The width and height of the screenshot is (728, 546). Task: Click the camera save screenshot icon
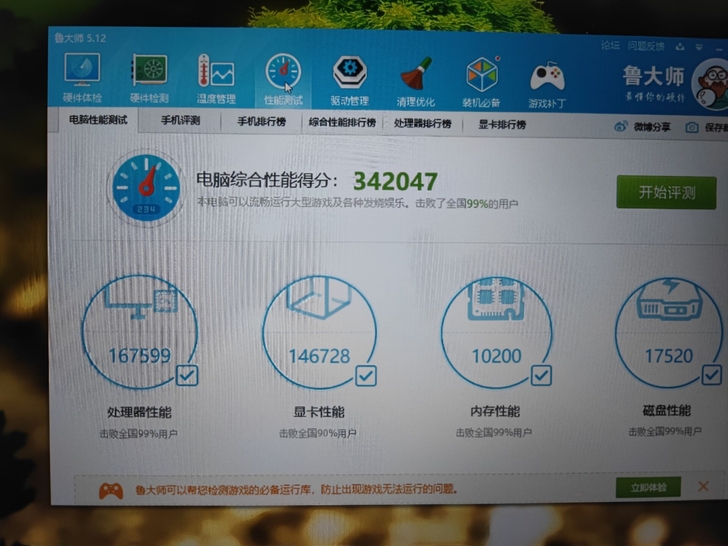pos(692,127)
